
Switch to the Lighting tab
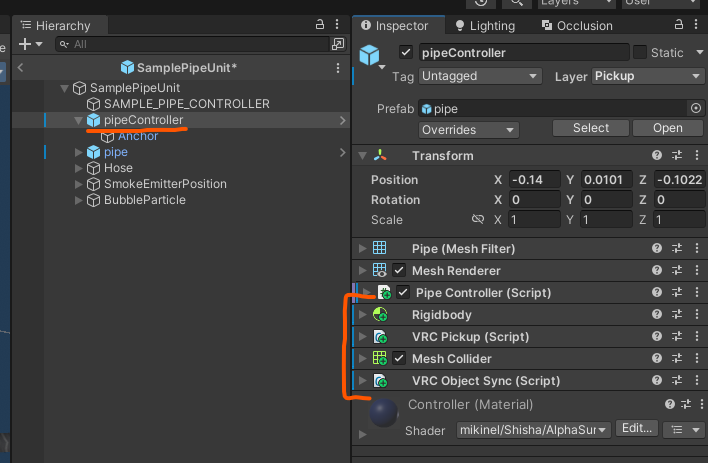coord(485,25)
